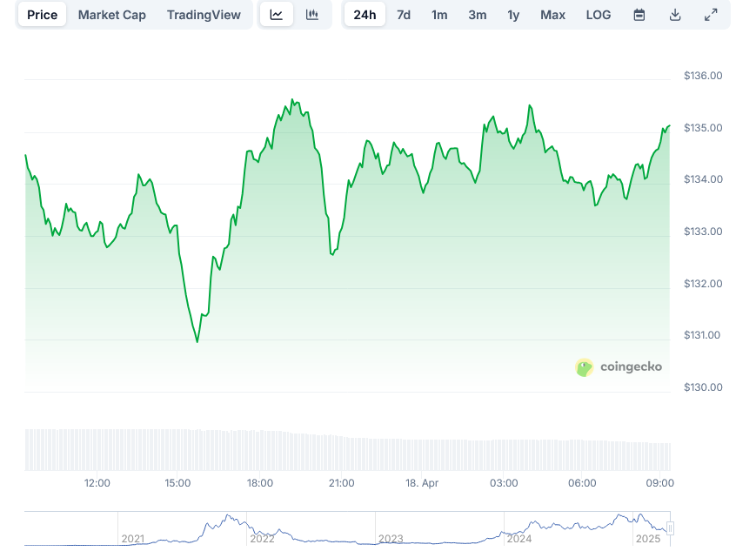Select the Price tab
Screen dimensions: 756x558
pyautogui.click(x=42, y=15)
